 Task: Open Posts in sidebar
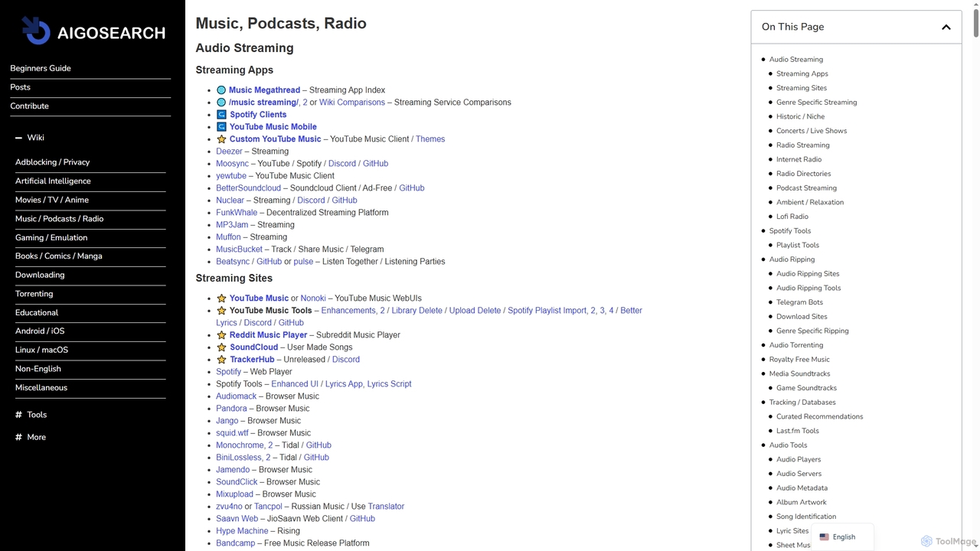tap(21, 87)
